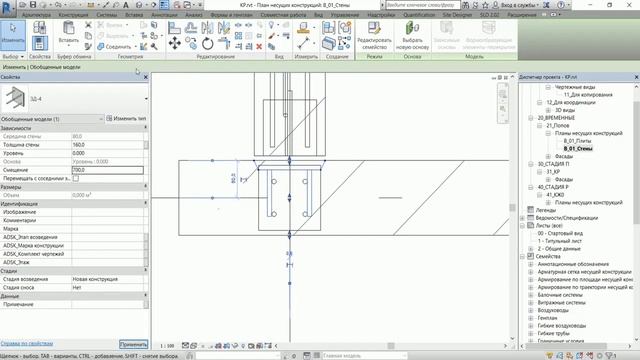This screenshot has width=640, height=360.
Task: Click the Thin Lines icon in quick access toolbar
Action: click(164, 5)
